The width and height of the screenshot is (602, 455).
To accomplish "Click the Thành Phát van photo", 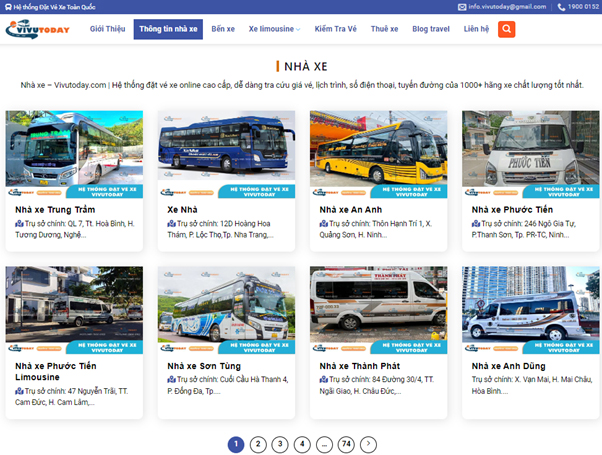I will click(x=379, y=310).
